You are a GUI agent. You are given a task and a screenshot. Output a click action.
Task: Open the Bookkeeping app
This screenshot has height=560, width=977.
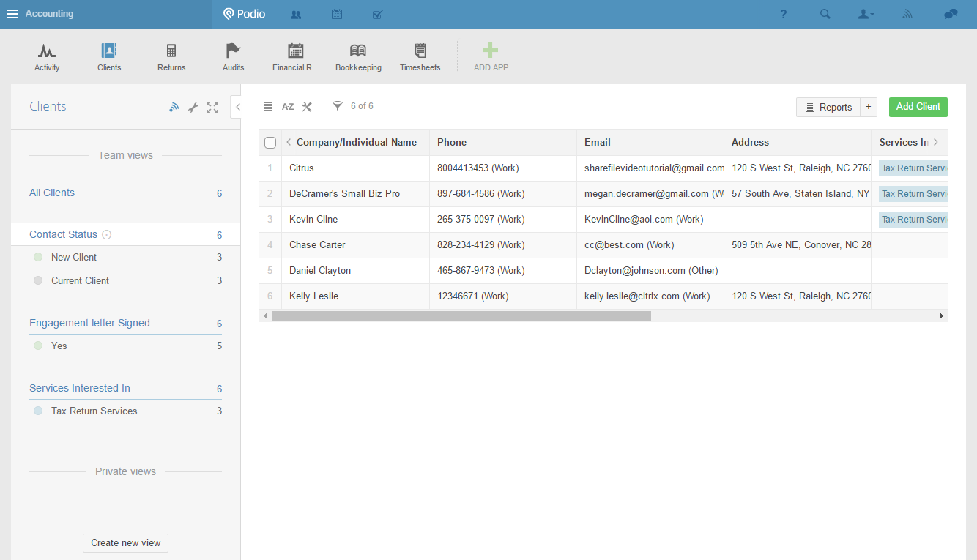click(358, 51)
